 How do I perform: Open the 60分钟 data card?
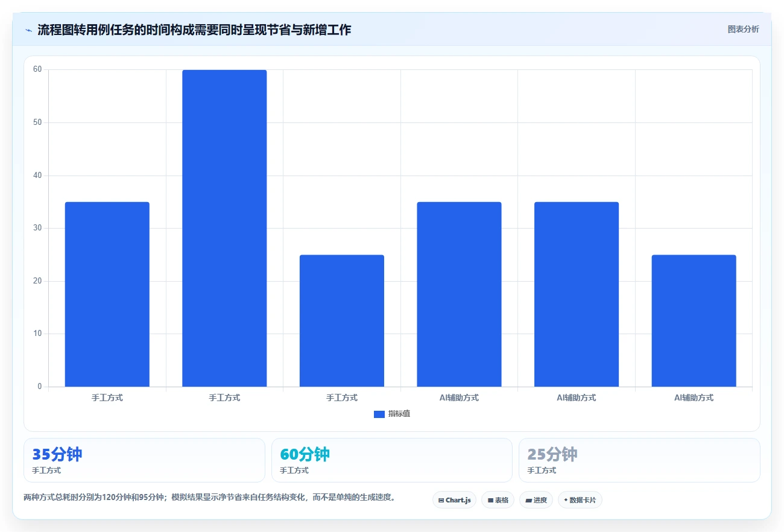[392, 460]
